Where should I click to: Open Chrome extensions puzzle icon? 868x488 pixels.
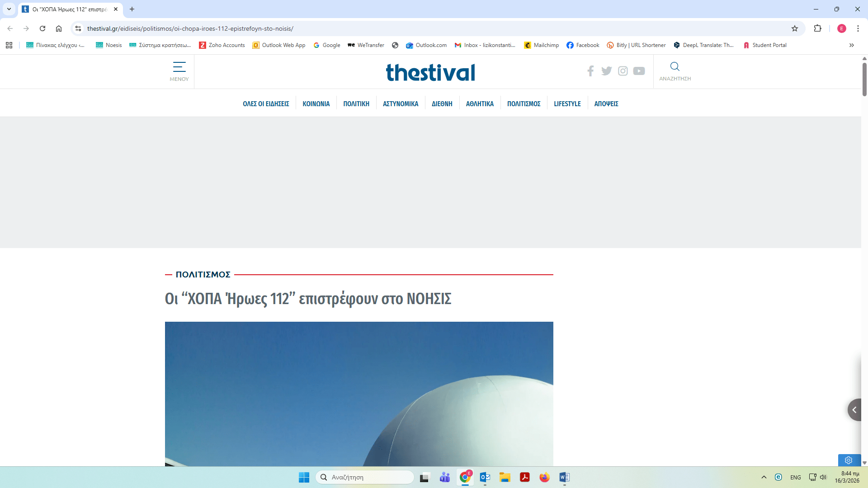(x=817, y=28)
